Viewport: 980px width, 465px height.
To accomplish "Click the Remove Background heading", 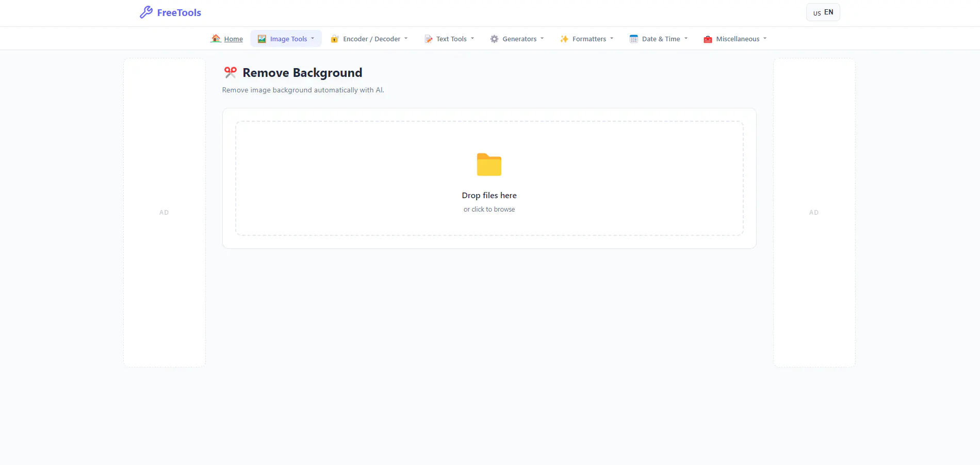I will [x=302, y=73].
